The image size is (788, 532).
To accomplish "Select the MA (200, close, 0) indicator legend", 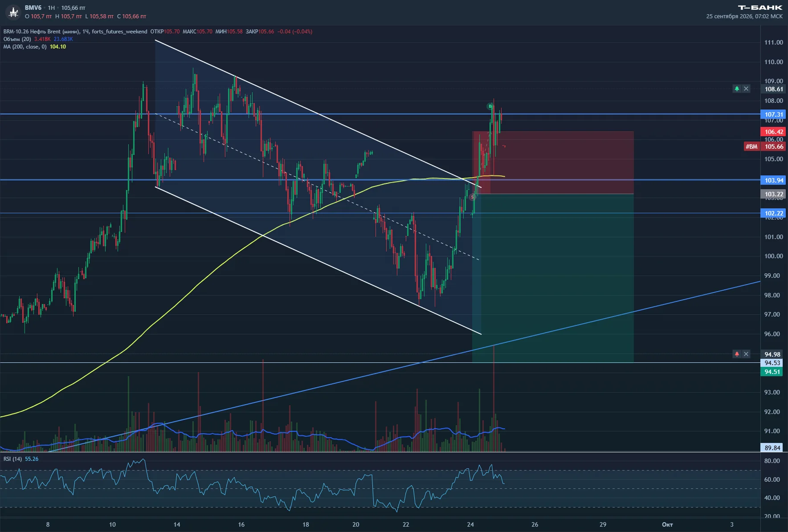I will (x=25, y=47).
